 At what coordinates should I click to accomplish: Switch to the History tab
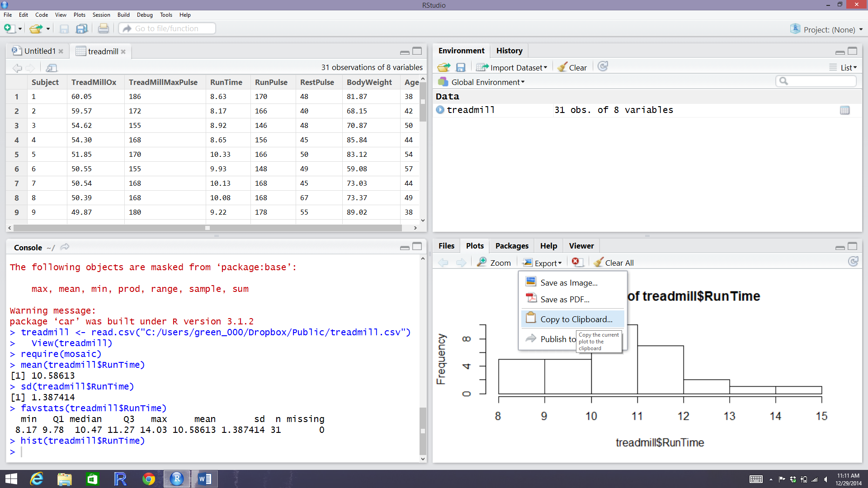[509, 51]
